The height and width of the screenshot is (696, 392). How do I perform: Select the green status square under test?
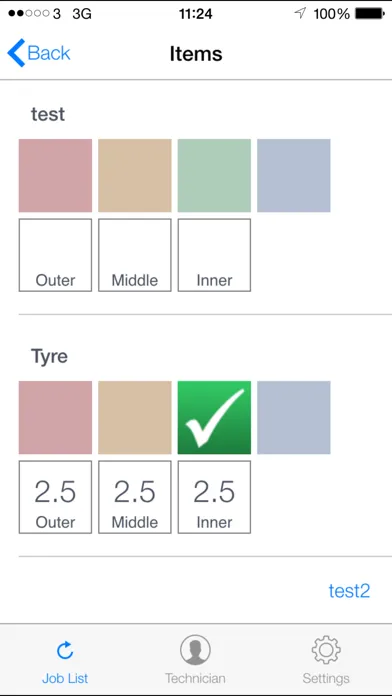click(214, 175)
